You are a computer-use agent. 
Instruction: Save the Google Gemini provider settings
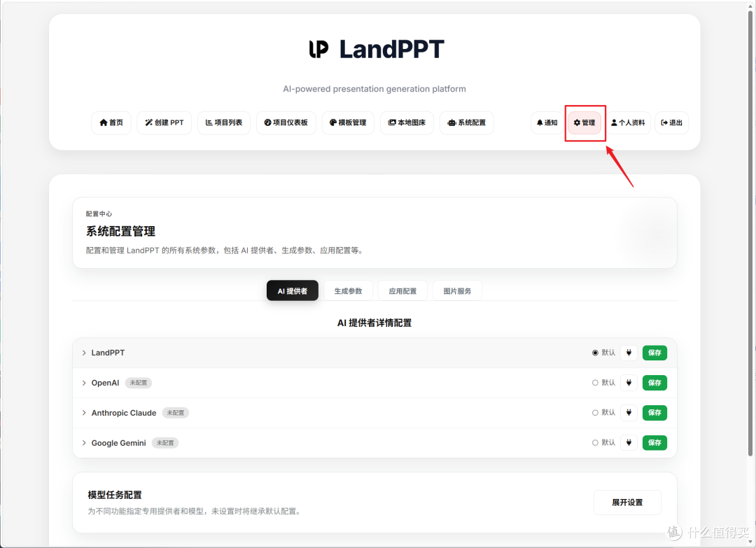654,442
